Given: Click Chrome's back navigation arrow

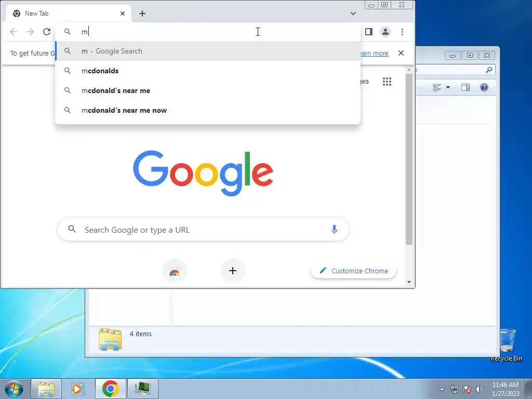Looking at the screenshot, I should point(14,32).
